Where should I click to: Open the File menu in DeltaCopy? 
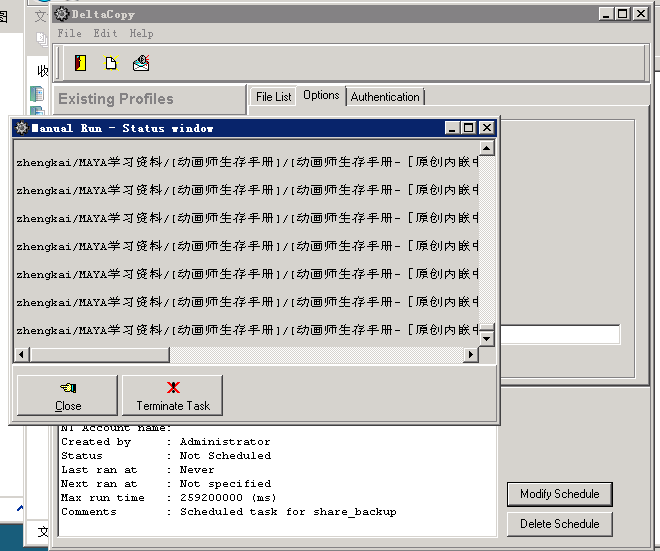(69, 33)
